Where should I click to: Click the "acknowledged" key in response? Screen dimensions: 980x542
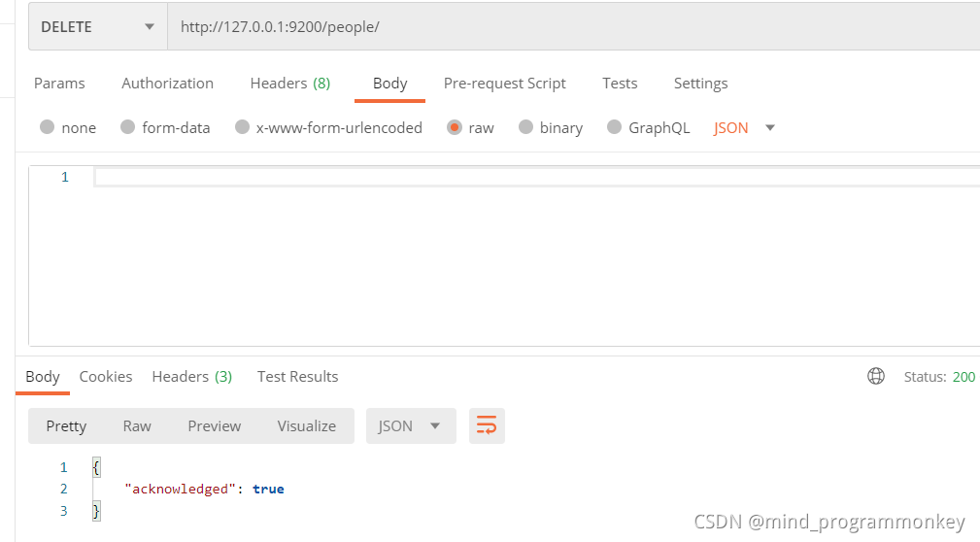(180, 489)
